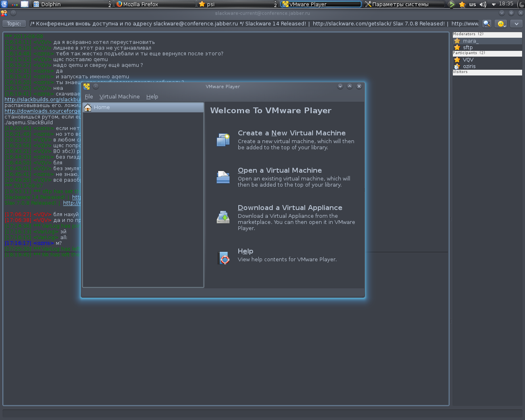Screen dimensions: 525x420
Task: Click the Download a Virtual Appliance icon
Action: point(223,217)
